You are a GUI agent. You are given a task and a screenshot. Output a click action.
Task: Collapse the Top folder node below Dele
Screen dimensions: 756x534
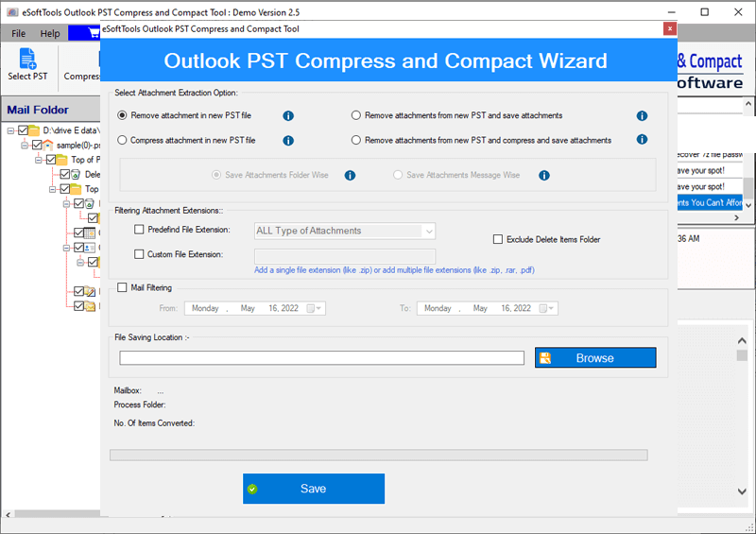(53, 189)
